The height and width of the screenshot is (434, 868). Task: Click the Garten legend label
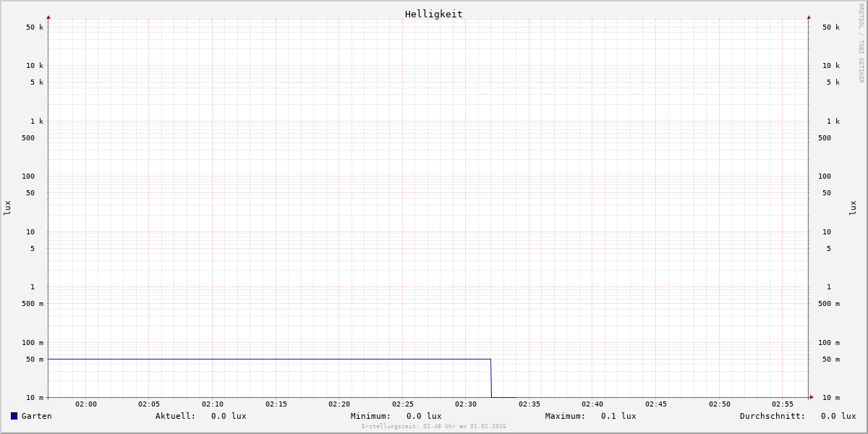[37, 416]
